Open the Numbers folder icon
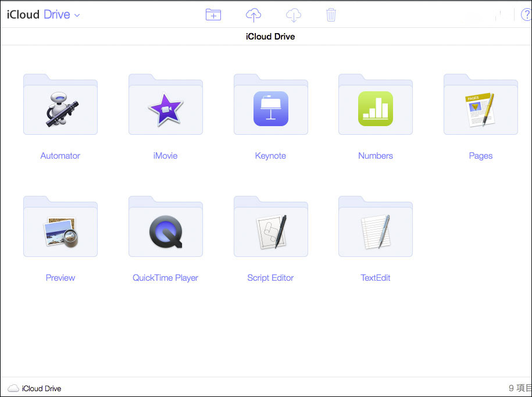The image size is (532, 397). [376, 105]
